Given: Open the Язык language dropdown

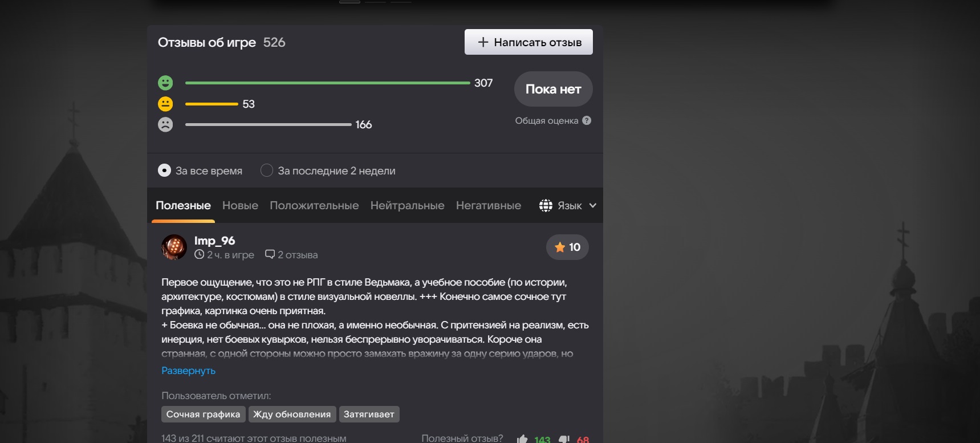Looking at the screenshot, I should click(568, 205).
